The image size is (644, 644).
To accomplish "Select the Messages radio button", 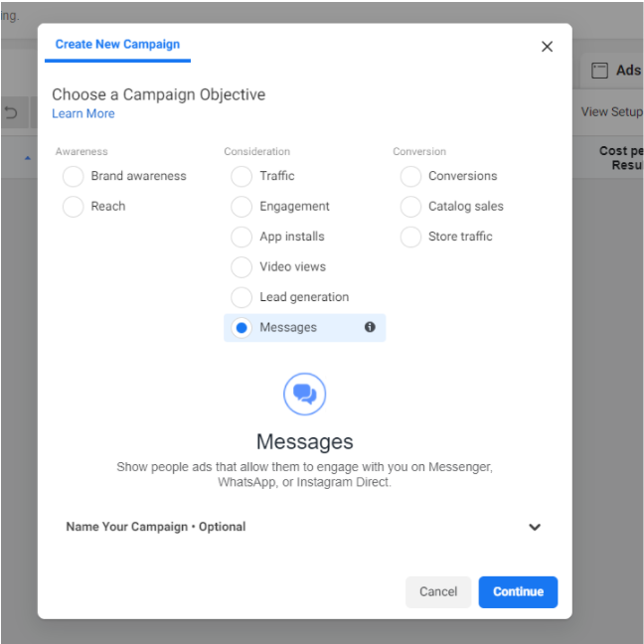I will click(x=241, y=328).
